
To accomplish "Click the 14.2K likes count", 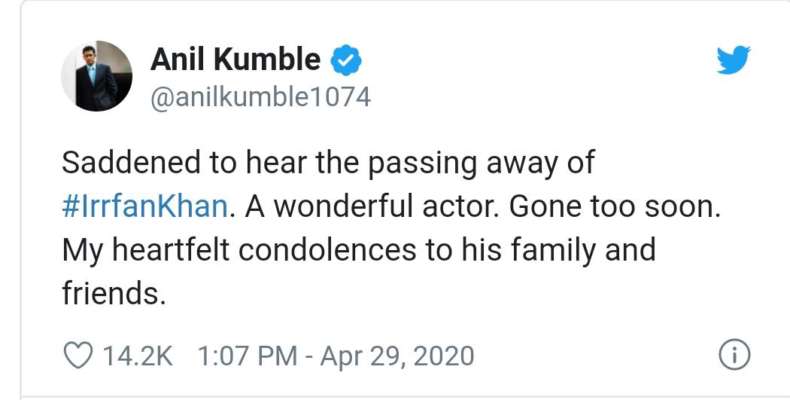I will pyautogui.click(x=138, y=356).
